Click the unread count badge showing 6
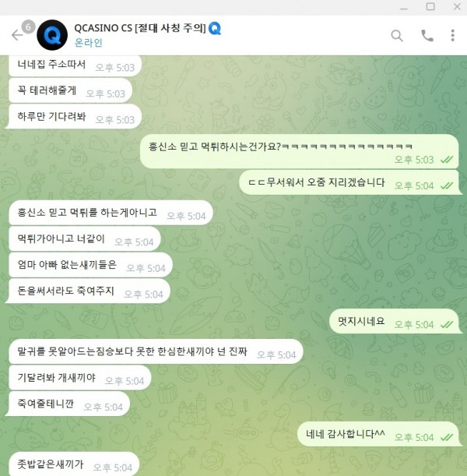The image size is (467, 476). 28,27
